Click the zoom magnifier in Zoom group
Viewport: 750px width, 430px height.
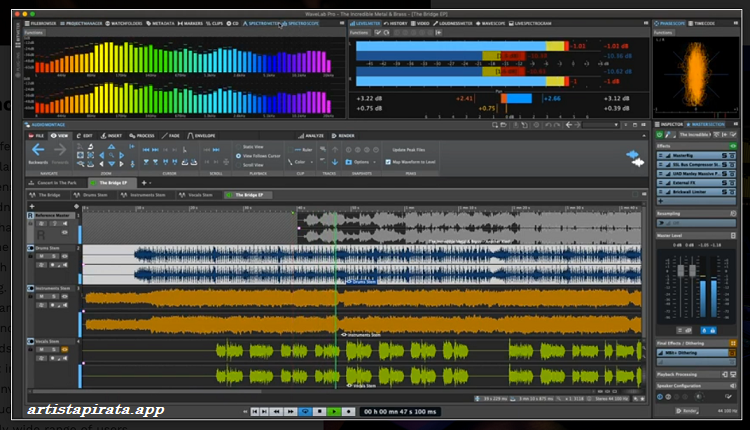tap(111, 155)
